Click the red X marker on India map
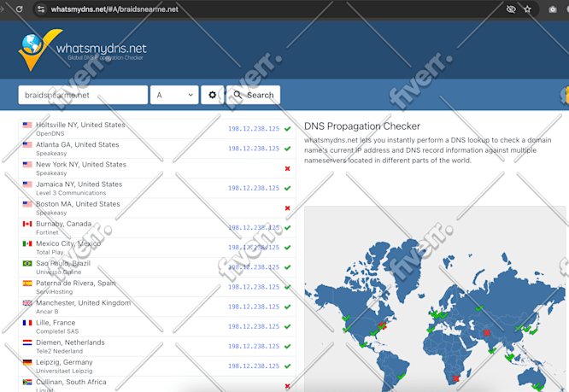Image resolution: width=569 pixels, height=392 pixels. click(487, 332)
